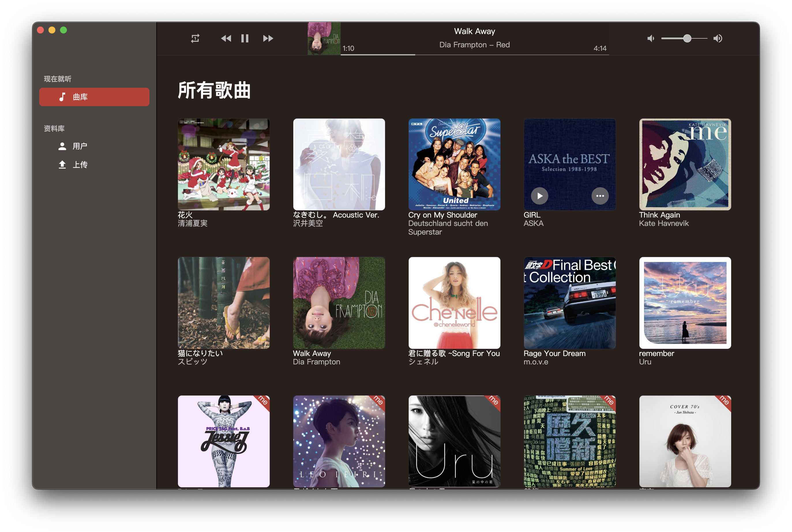Click the artist name Kate Havnevik

point(664,223)
